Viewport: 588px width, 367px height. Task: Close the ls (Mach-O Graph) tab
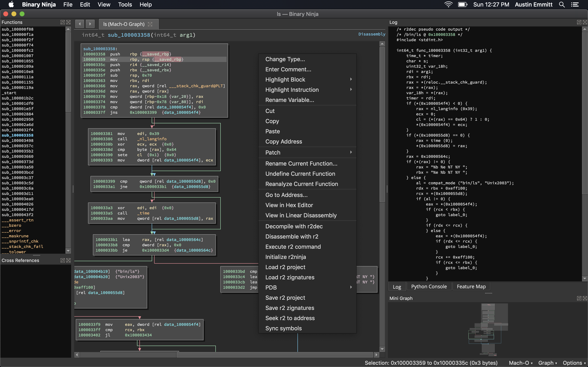click(x=150, y=24)
